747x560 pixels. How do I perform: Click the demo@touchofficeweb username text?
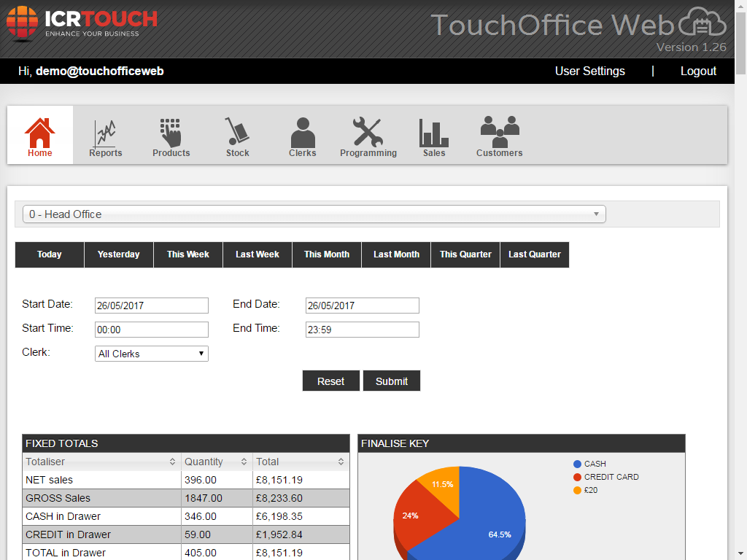tap(99, 71)
